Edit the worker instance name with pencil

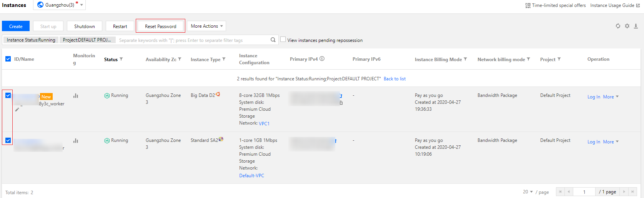click(x=17, y=110)
